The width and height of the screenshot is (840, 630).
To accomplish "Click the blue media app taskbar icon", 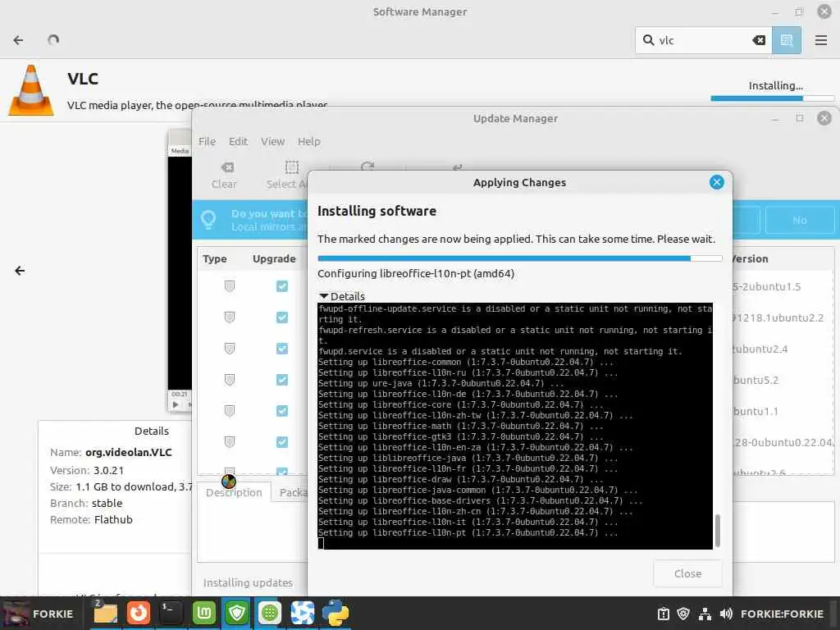I will [303, 614].
